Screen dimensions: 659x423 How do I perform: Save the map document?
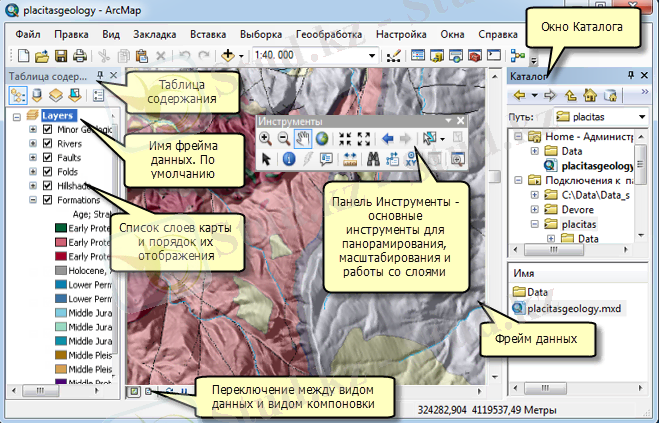point(61,56)
